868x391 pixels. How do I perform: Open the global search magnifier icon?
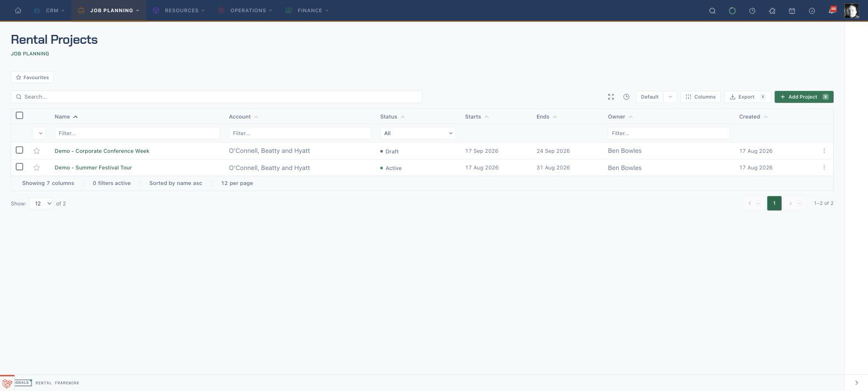coord(712,11)
